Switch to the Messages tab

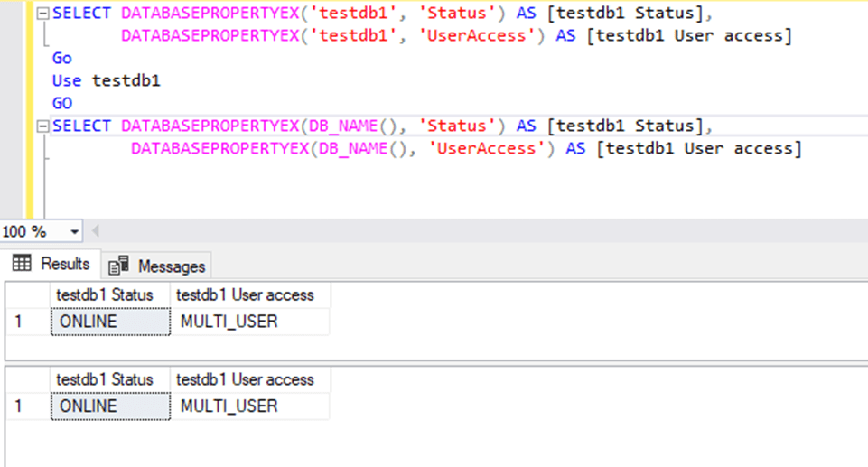[159, 266]
